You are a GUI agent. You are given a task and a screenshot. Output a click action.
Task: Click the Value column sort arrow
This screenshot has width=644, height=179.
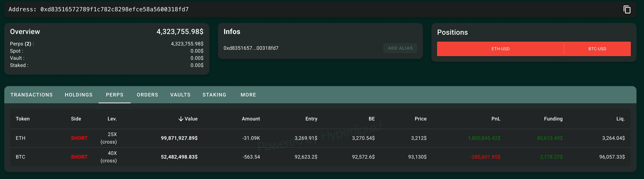(181, 119)
